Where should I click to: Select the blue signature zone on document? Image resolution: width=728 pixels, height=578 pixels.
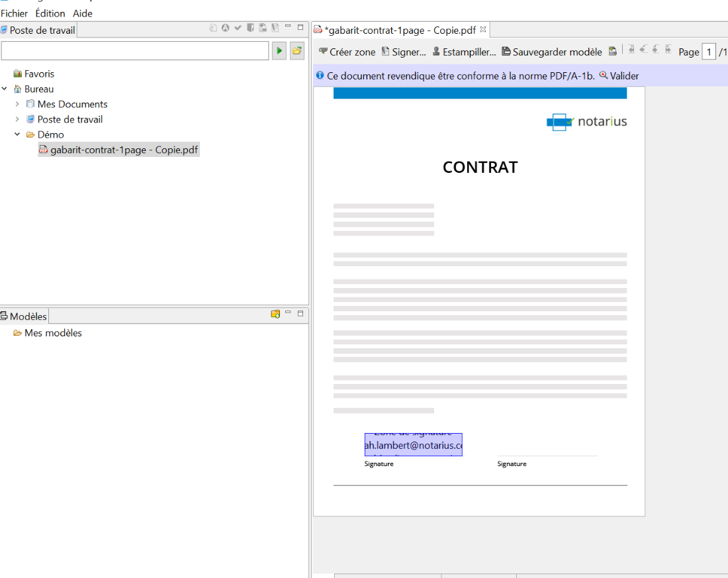(x=413, y=445)
